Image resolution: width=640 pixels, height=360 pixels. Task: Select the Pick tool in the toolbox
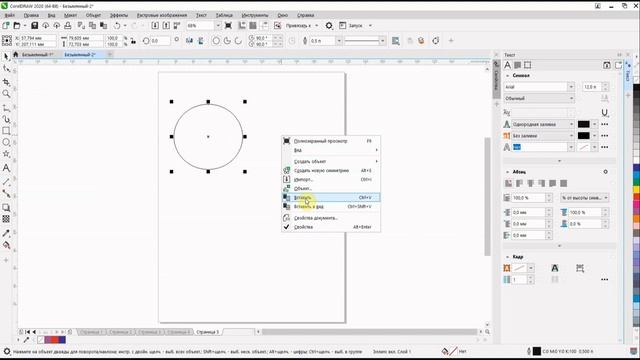(6, 56)
